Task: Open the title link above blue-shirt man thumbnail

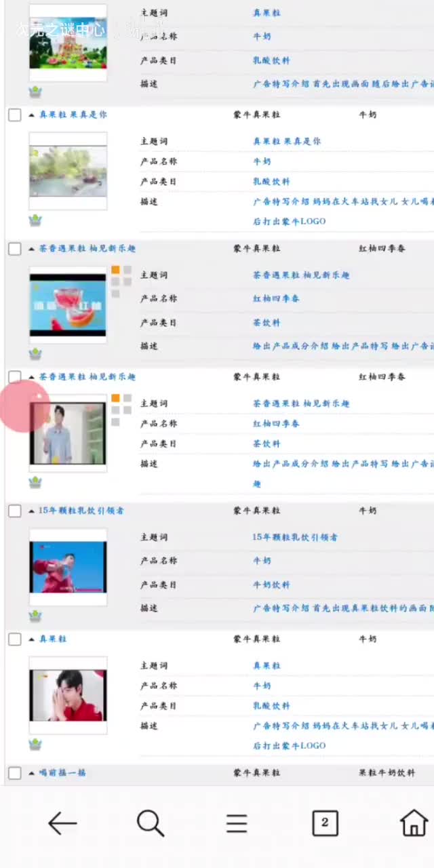Action: (x=87, y=376)
